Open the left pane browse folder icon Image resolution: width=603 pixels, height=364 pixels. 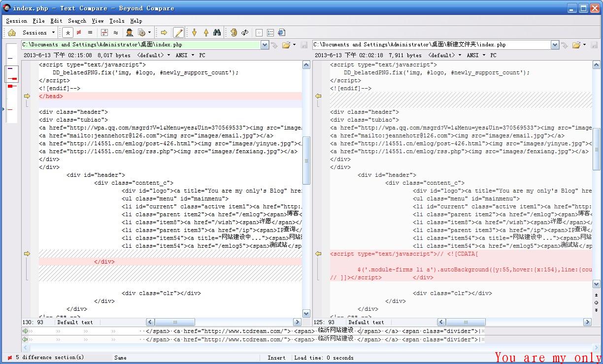click(286, 45)
